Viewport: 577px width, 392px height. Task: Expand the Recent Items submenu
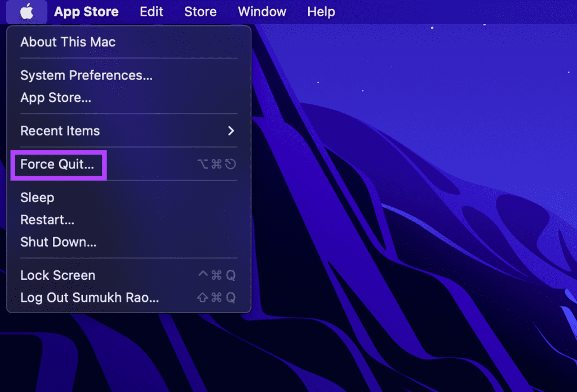[129, 131]
